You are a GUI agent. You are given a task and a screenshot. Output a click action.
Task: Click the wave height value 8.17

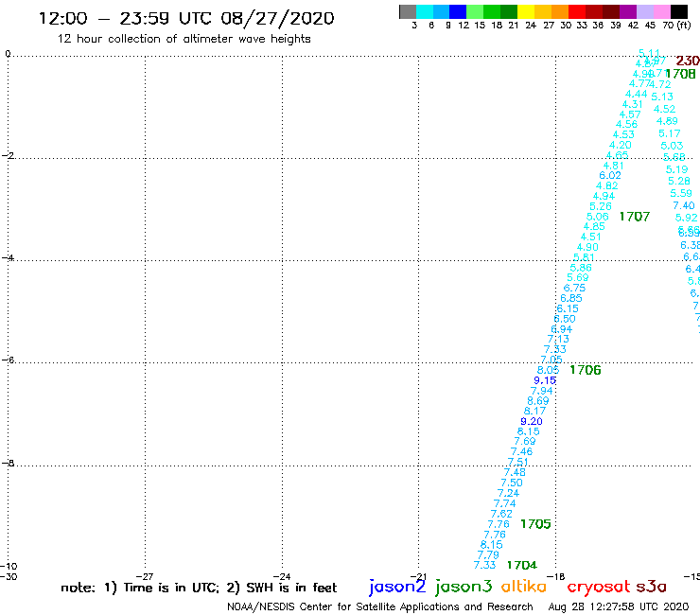click(534, 412)
